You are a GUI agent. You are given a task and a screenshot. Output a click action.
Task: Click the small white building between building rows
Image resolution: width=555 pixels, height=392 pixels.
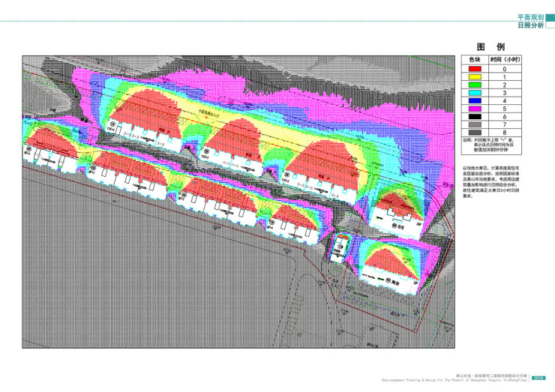(340, 247)
